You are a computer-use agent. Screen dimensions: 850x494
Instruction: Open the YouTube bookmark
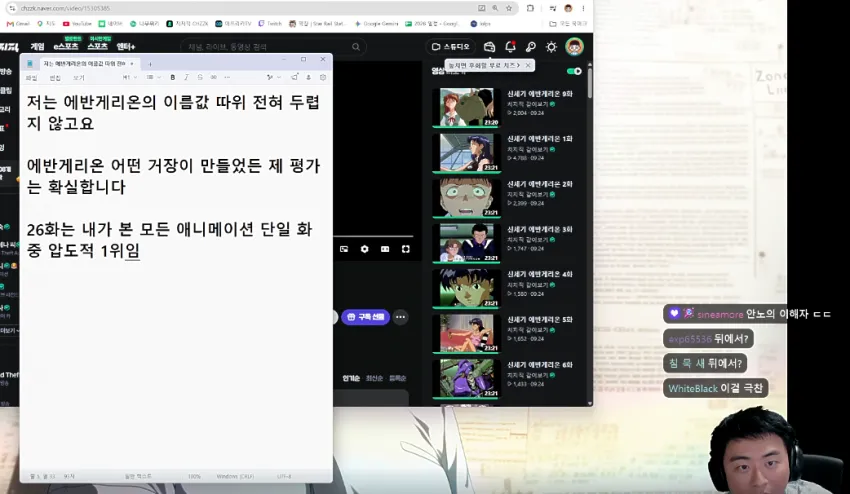[x=77, y=24]
